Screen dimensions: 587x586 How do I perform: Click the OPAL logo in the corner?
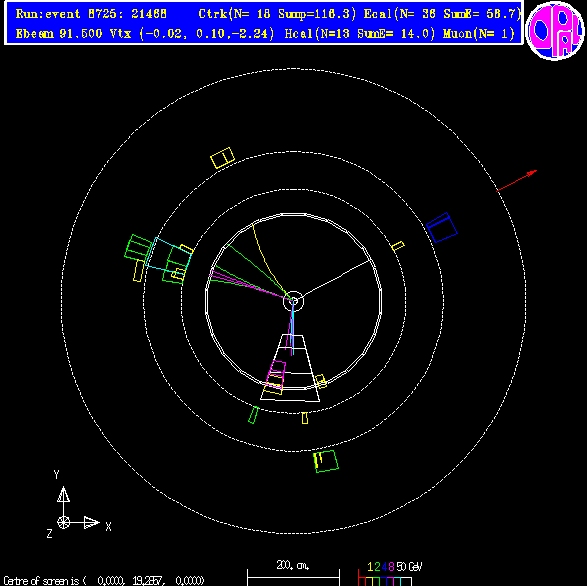(x=555, y=31)
